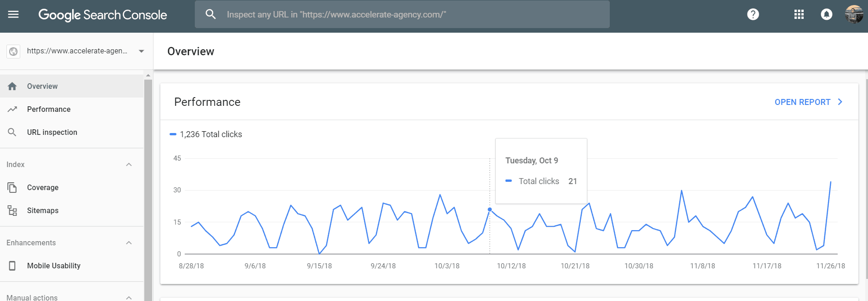The height and width of the screenshot is (301, 868).
Task: Open the property selector dropdown
Action: click(142, 51)
